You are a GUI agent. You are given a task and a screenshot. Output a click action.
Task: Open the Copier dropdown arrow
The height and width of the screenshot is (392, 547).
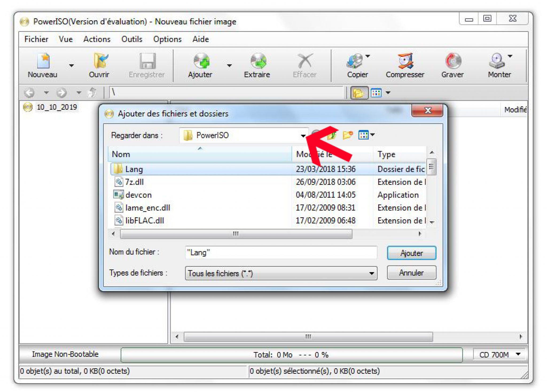point(368,56)
